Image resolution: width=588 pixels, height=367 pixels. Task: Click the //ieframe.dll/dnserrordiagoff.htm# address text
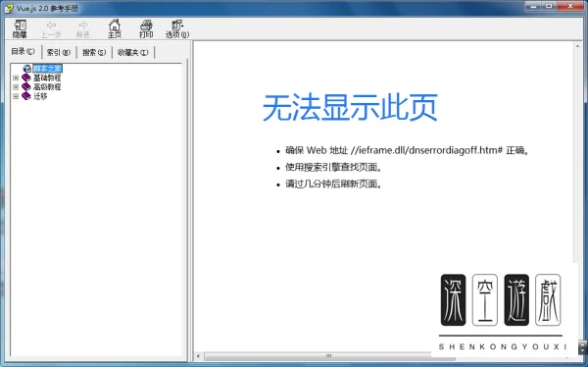tap(426, 150)
